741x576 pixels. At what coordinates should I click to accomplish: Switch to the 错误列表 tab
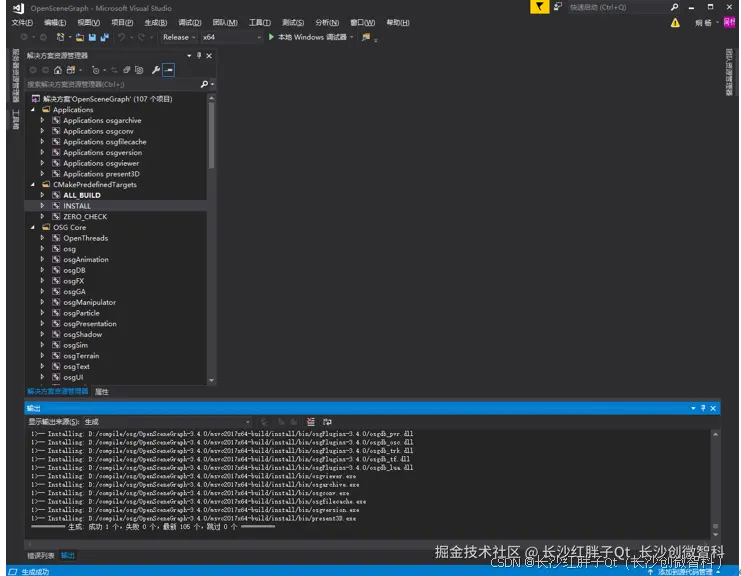(41, 556)
